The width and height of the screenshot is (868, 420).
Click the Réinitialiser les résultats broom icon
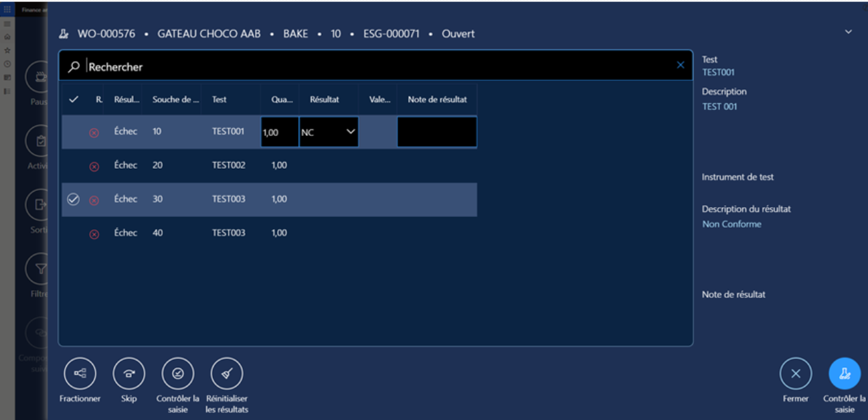[227, 374]
